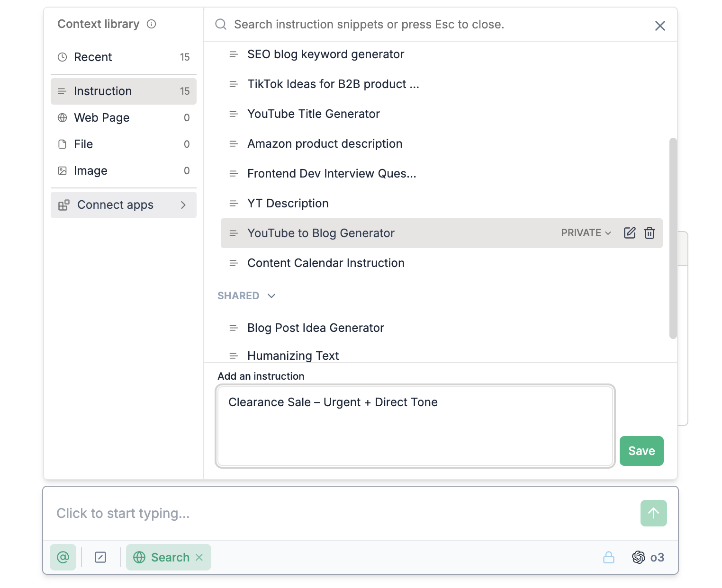Select Blog Post Idea Generator
The width and height of the screenshot is (722, 588).
pyautogui.click(x=442, y=328)
